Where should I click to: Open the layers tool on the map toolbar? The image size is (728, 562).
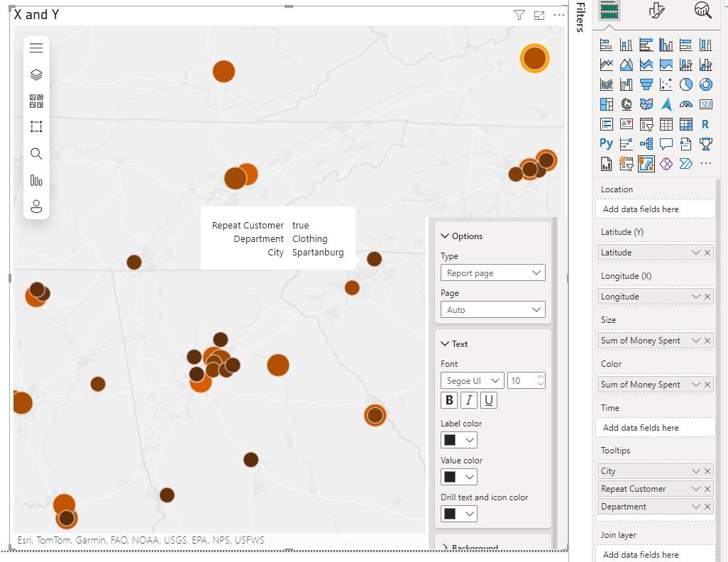36,75
